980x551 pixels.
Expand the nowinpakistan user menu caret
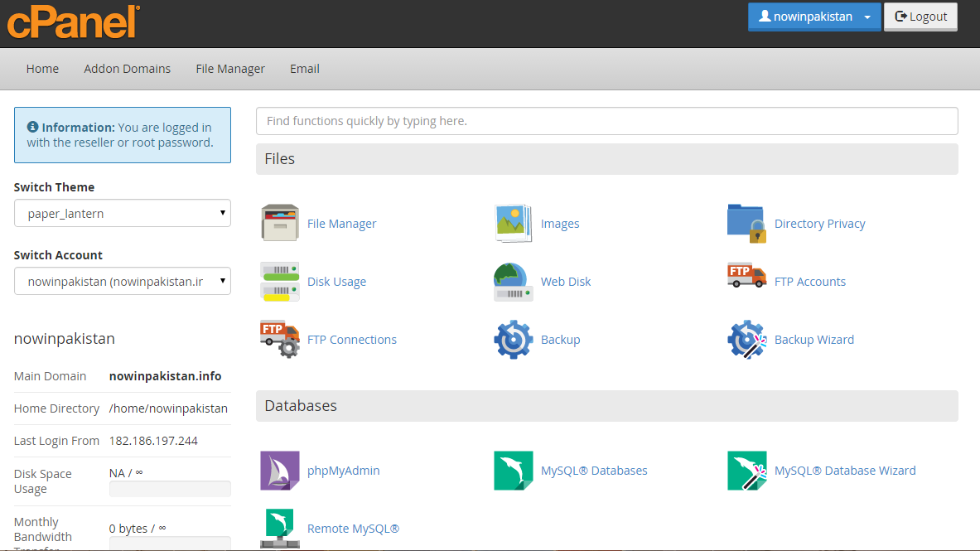867,17
